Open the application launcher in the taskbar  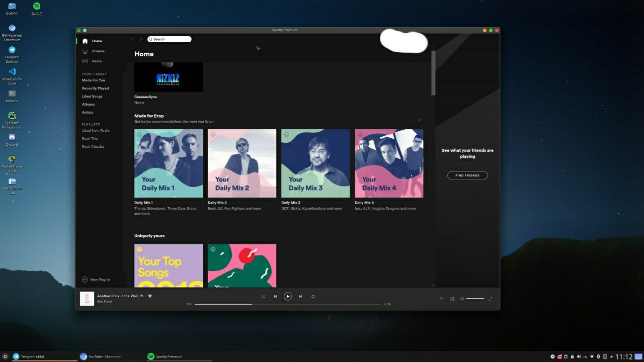point(5,356)
